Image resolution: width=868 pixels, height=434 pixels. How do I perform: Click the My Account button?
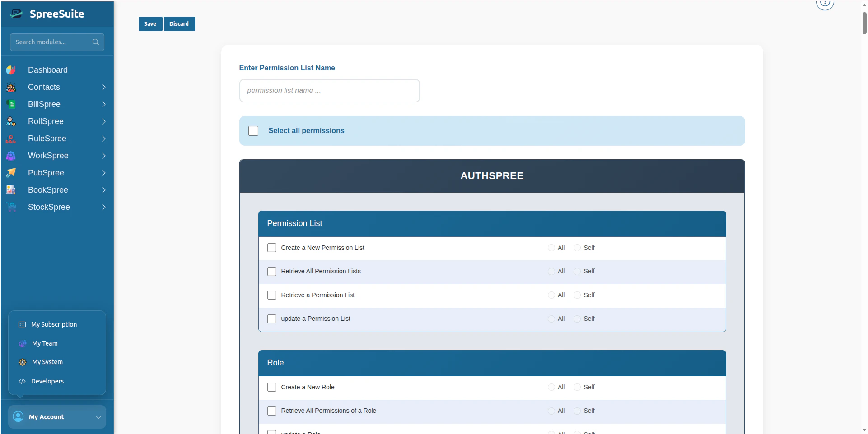57,417
